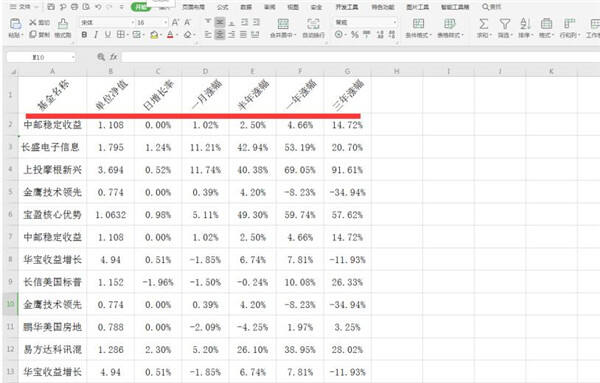600x383 pixels.
Task: Click the Conditional Formatting icon
Action: pos(418,24)
